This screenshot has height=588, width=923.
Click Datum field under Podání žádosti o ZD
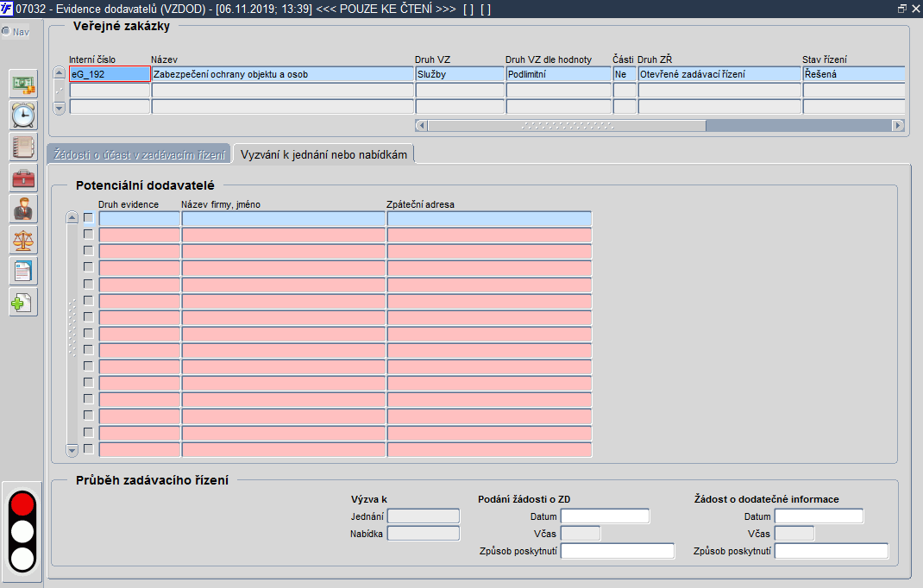tap(606, 516)
